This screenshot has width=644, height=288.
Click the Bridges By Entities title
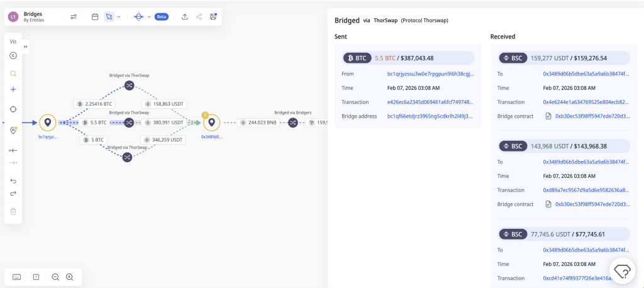point(34,17)
